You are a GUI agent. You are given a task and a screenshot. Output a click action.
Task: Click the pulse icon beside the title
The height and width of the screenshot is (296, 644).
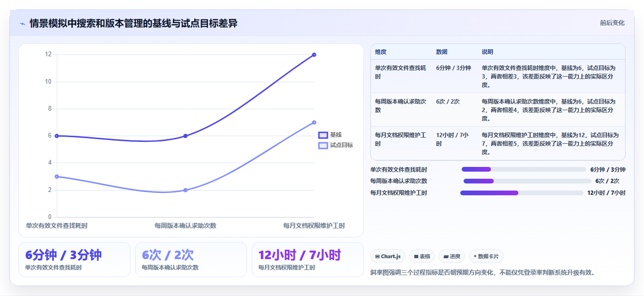point(22,24)
